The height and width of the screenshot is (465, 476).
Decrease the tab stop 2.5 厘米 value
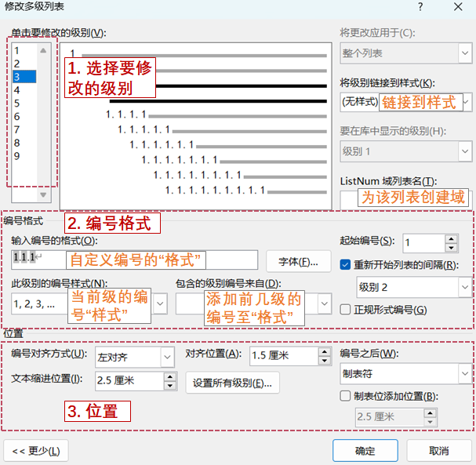431,422
